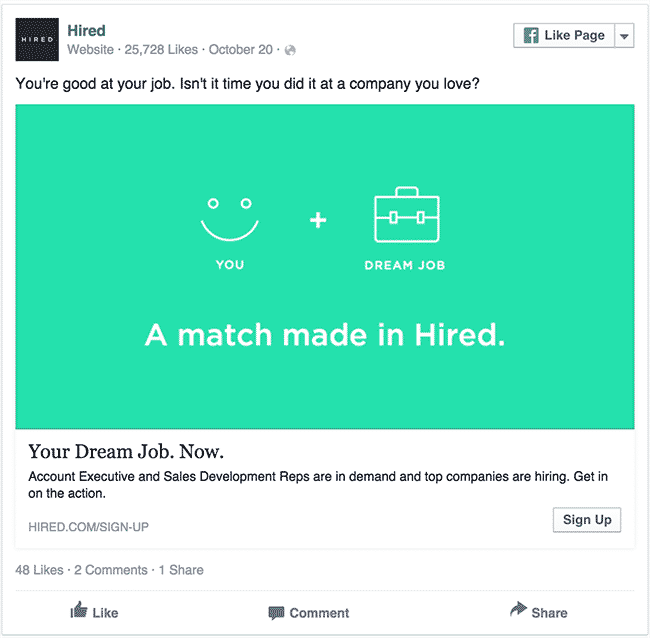Click the Hired logo profile picture

tap(37, 39)
